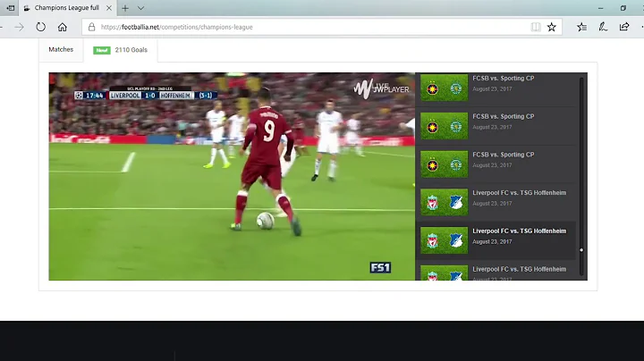
Task: Select first FCSB vs. Sporting CP thumbnail
Action: point(444,88)
